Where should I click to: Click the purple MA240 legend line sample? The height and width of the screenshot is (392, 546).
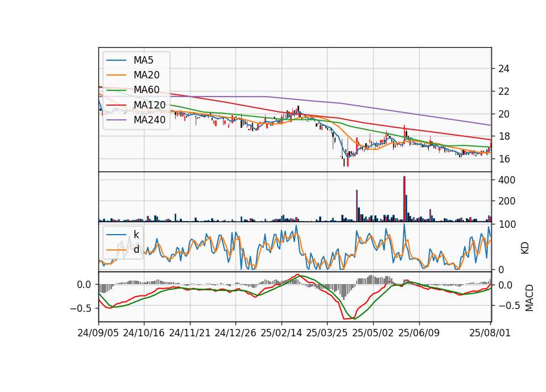point(116,120)
